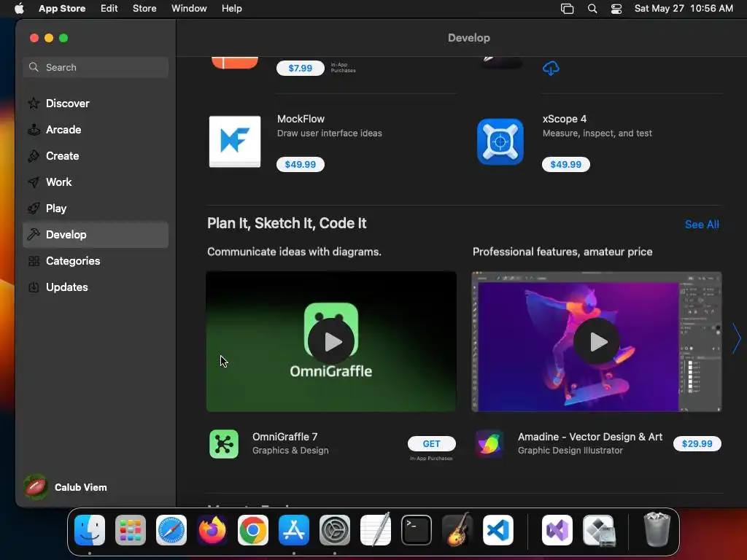Click the Amadine app icon
Screen dimensions: 747x560
pyautogui.click(x=489, y=444)
